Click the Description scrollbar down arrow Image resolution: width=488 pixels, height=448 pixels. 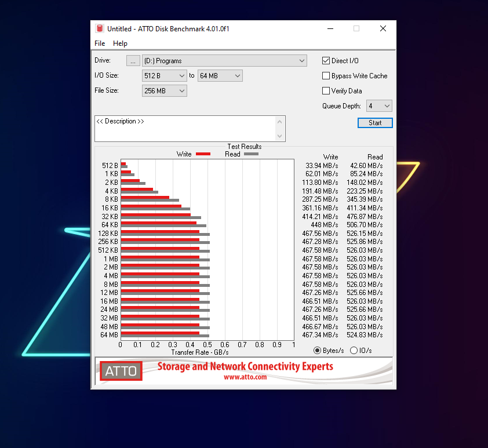pyautogui.click(x=279, y=136)
